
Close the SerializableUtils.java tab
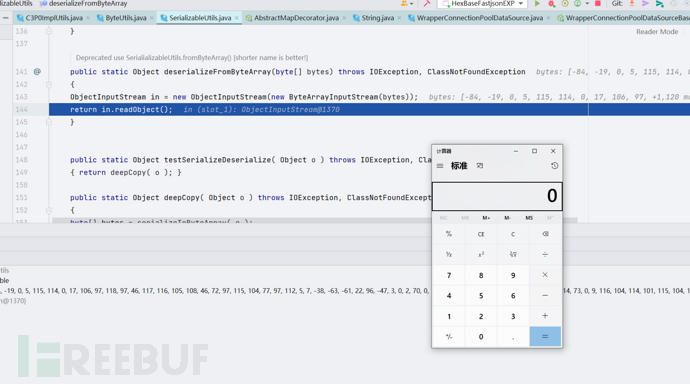237,18
